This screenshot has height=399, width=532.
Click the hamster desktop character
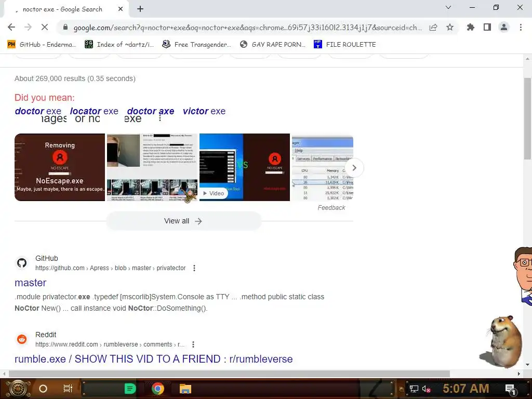501,342
